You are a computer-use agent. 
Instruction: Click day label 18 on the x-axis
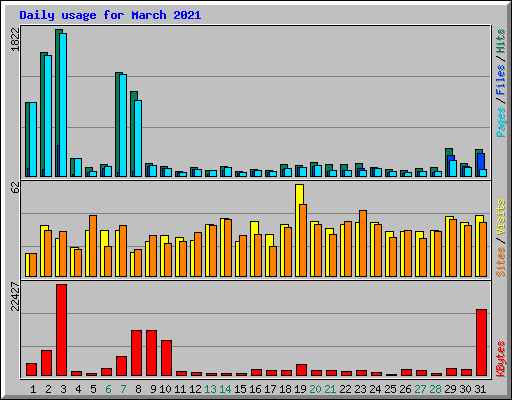coord(285,389)
